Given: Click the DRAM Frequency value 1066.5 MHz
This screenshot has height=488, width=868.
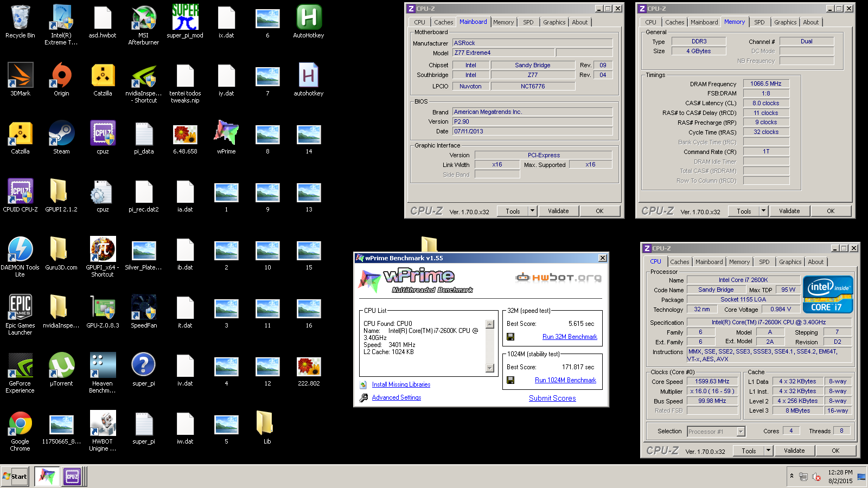Looking at the screenshot, I should click(x=766, y=84).
